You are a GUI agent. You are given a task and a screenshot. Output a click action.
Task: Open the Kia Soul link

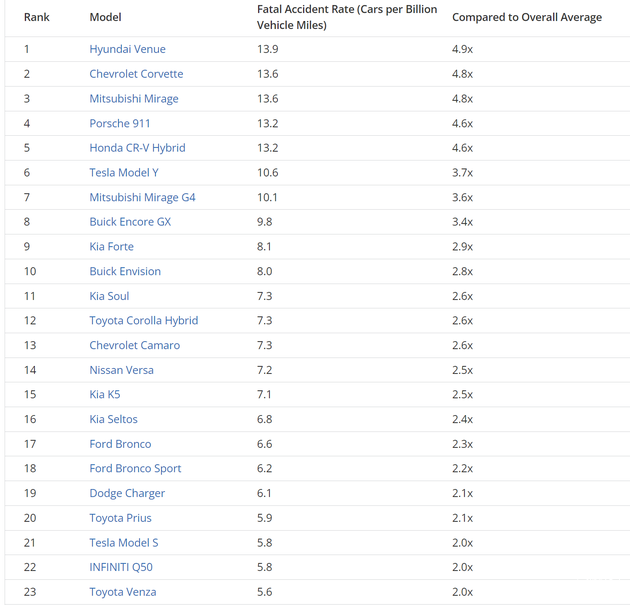(x=109, y=296)
